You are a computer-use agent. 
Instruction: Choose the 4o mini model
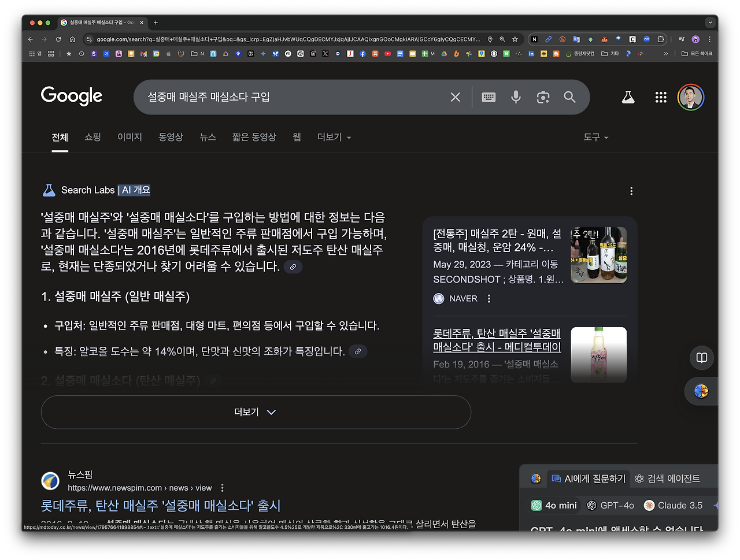(x=554, y=506)
